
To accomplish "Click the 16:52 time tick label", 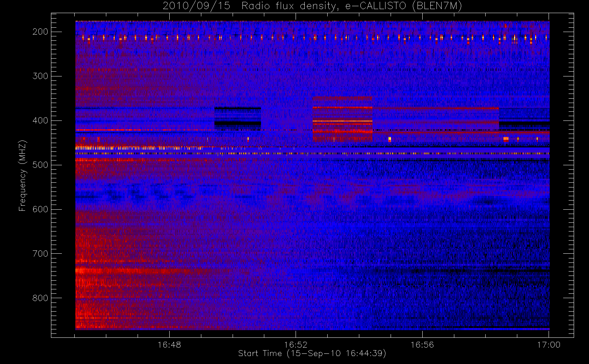I will point(296,345).
